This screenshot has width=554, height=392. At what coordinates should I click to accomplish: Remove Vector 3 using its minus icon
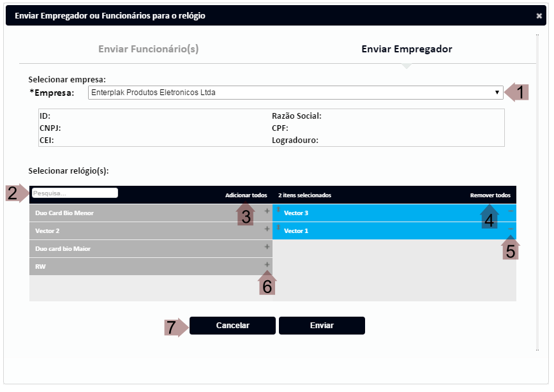pos(510,211)
